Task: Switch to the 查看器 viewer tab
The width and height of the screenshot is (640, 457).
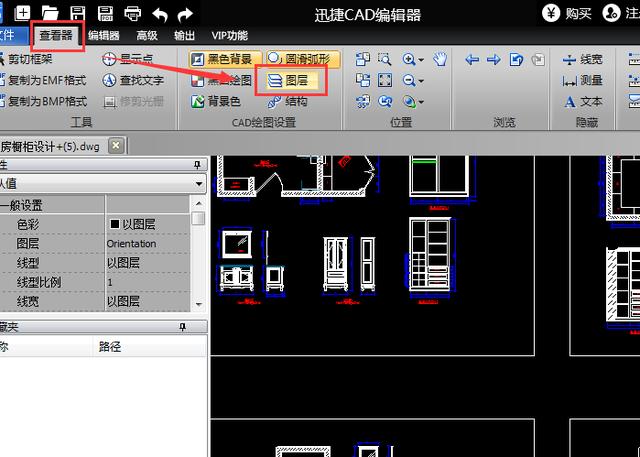Action: [x=56, y=36]
